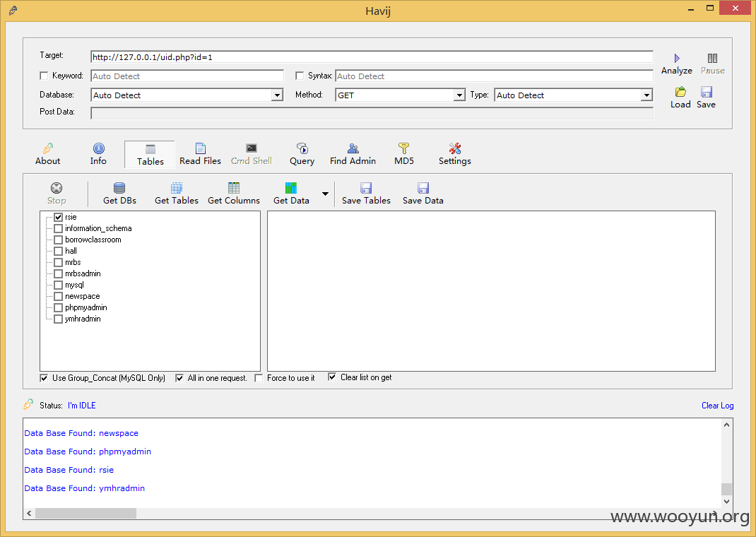Open the Find Admin tab
Screen dimensions: 756x537
tap(353, 154)
